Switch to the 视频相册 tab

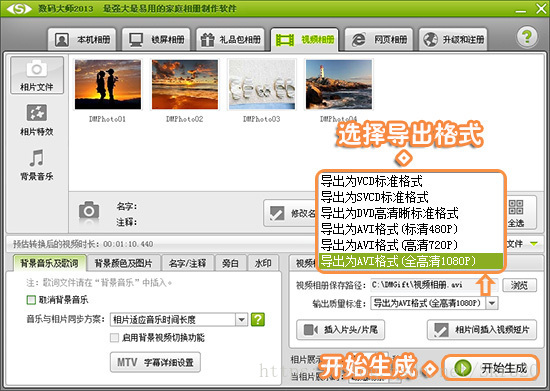tap(304, 39)
